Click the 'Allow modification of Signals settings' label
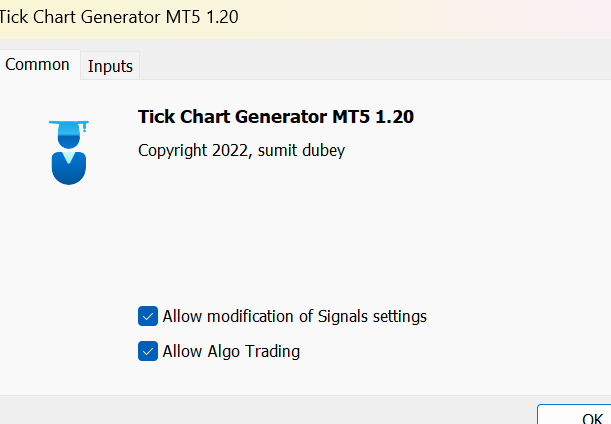 click(x=294, y=316)
